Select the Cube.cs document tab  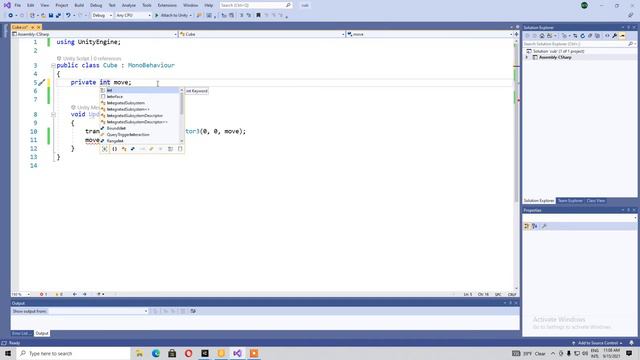[x=20, y=27]
